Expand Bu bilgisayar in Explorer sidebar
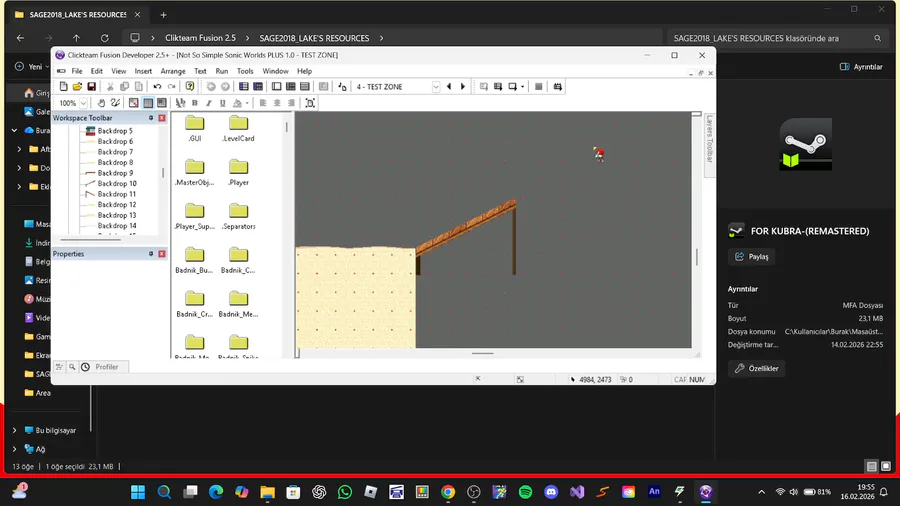 (x=15, y=430)
